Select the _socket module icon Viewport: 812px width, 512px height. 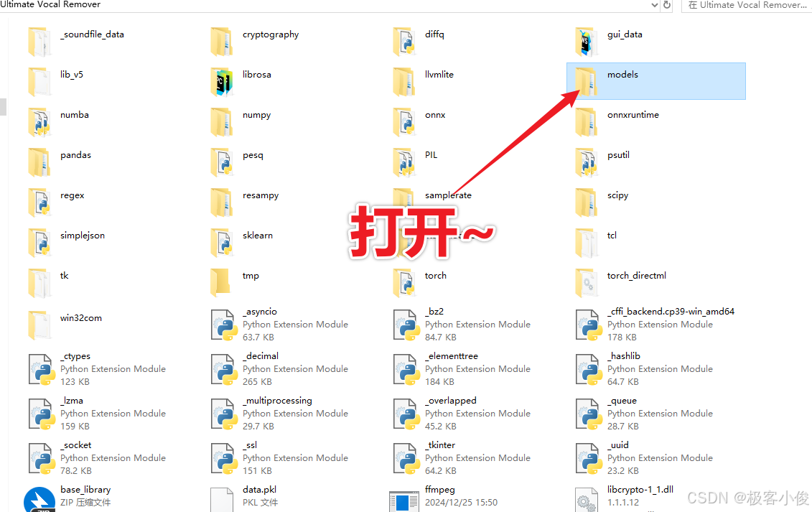click(42, 459)
